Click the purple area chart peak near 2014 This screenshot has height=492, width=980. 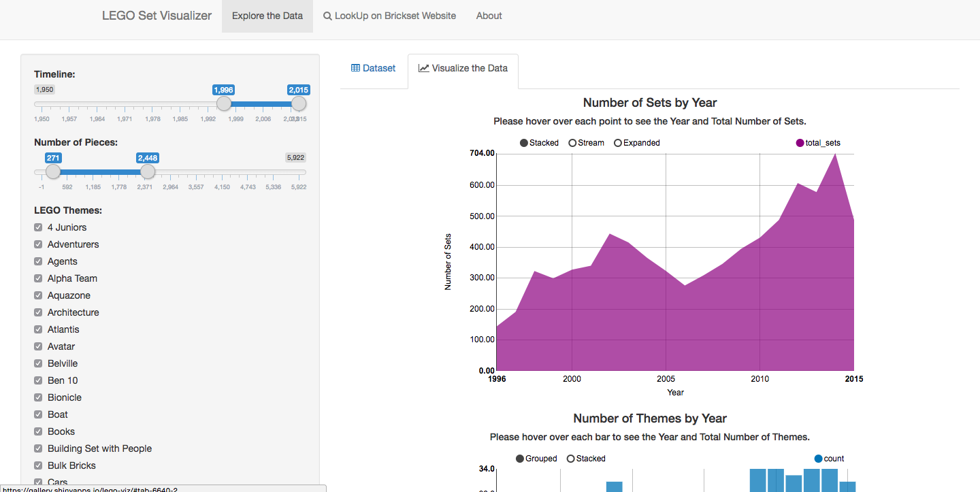(x=835, y=154)
